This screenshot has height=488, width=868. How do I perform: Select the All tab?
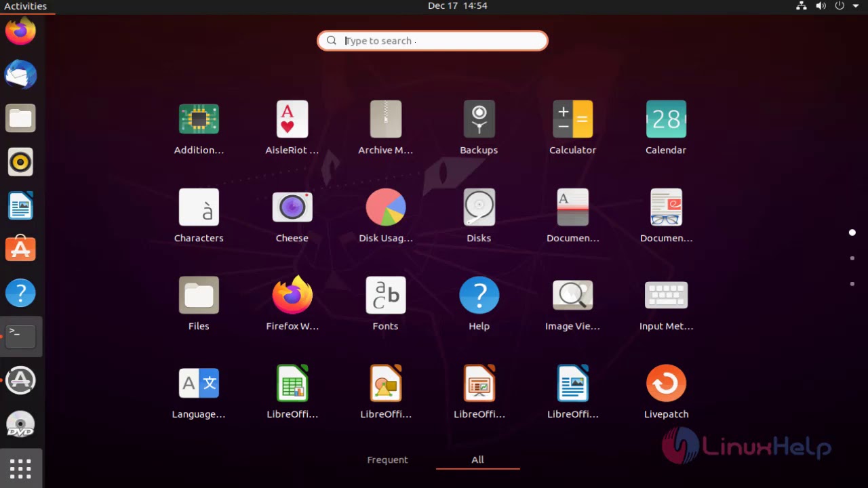point(477,460)
